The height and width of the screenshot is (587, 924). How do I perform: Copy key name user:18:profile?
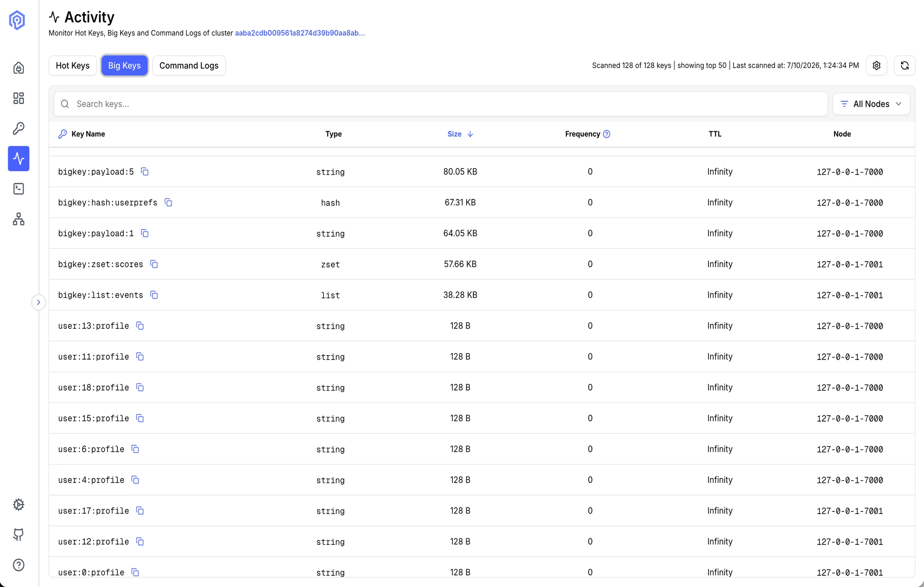pyautogui.click(x=140, y=387)
